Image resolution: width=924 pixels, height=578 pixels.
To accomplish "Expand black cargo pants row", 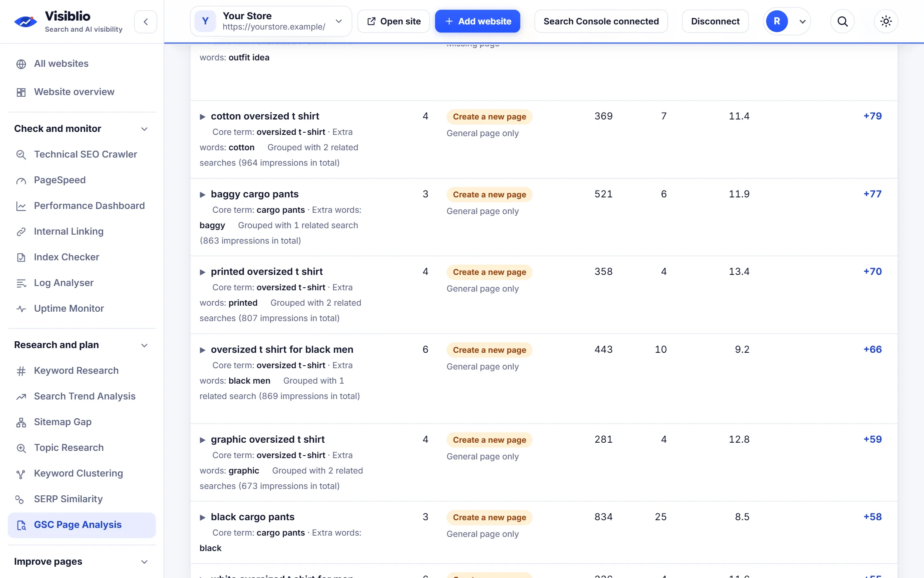I will click(x=202, y=517).
